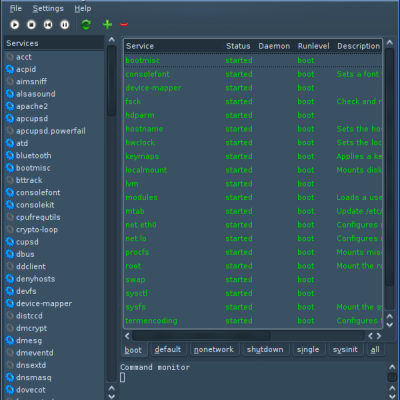Click the Start service play icon

point(15,25)
